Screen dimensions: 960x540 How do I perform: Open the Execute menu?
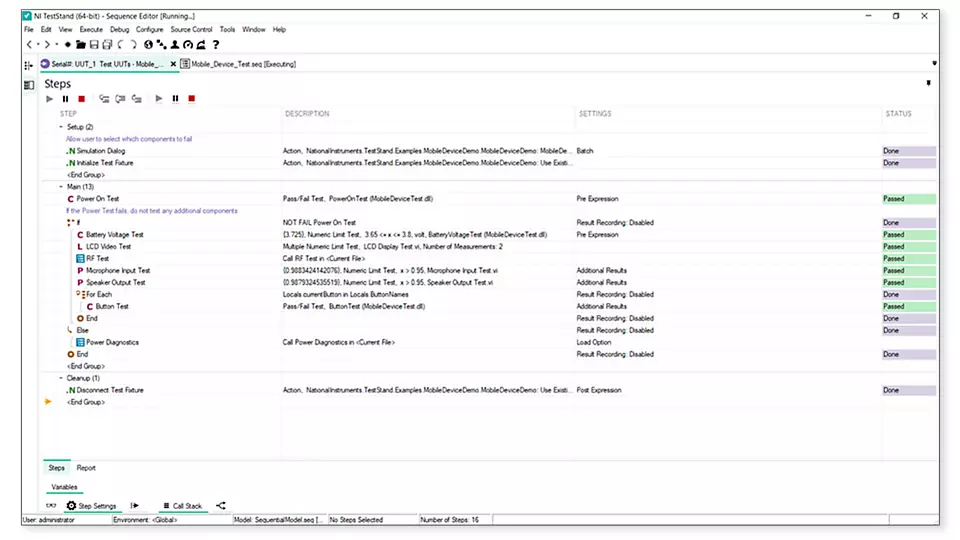(x=91, y=30)
